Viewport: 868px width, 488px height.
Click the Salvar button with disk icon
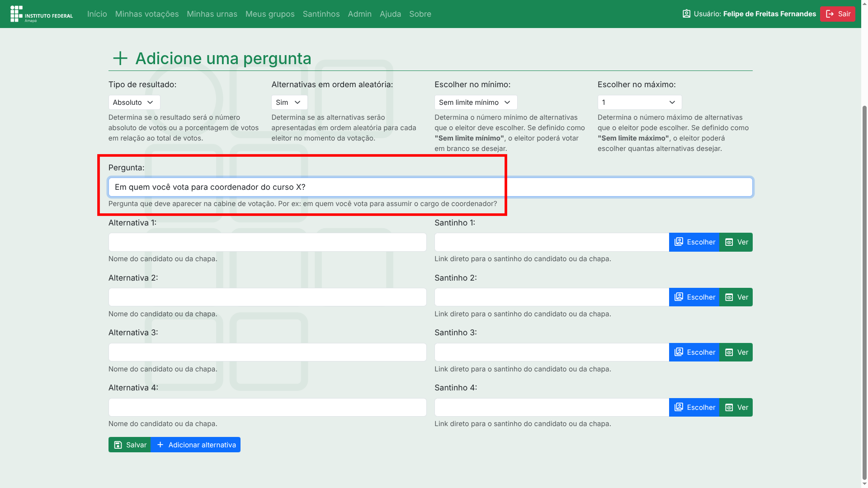[130, 445]
